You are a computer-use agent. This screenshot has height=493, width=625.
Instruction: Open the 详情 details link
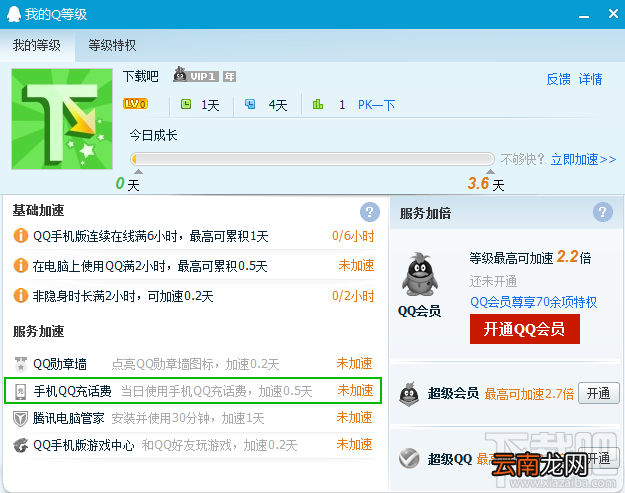[x=590, y=79]
